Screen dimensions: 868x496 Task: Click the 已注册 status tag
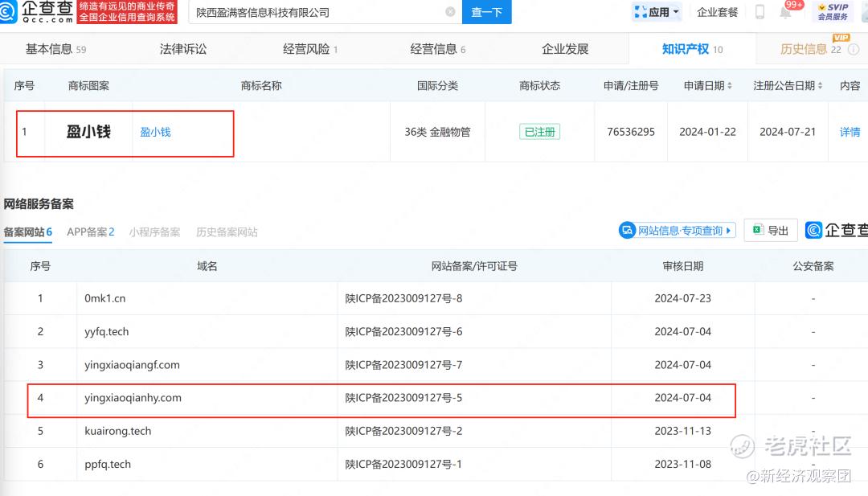click(x=539, y=132)
